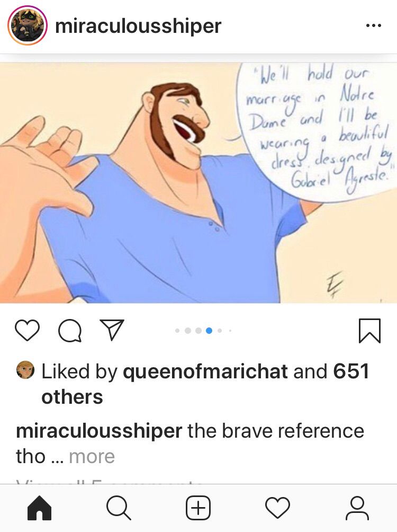
Task: View miraculousshiper's story from profile picture
Action: pos(28,25)
